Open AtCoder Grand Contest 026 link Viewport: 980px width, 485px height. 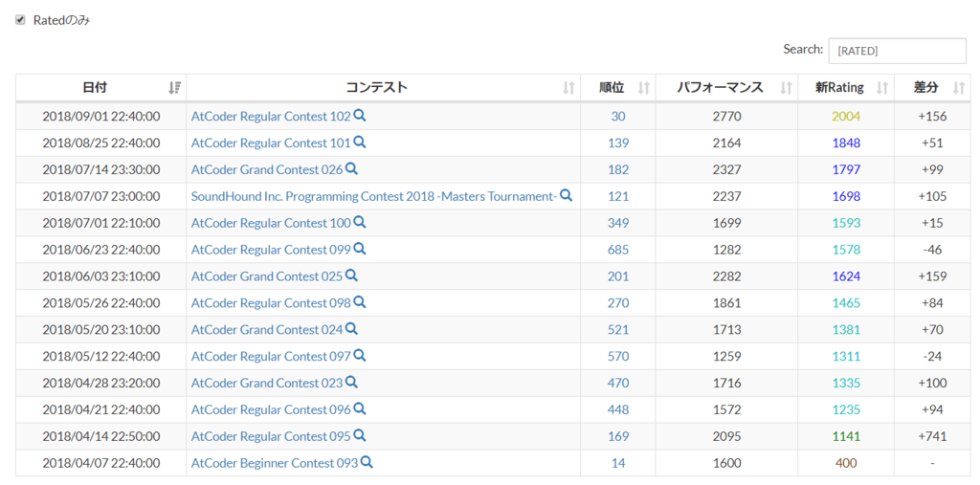coord(267,169)
